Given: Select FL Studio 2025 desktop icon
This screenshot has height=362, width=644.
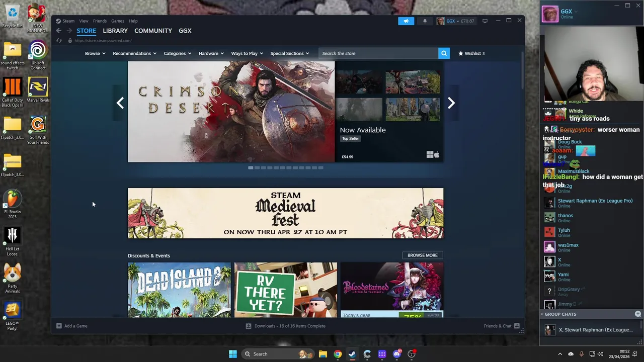Looking at the screenshot, I should tap(13, 204).
